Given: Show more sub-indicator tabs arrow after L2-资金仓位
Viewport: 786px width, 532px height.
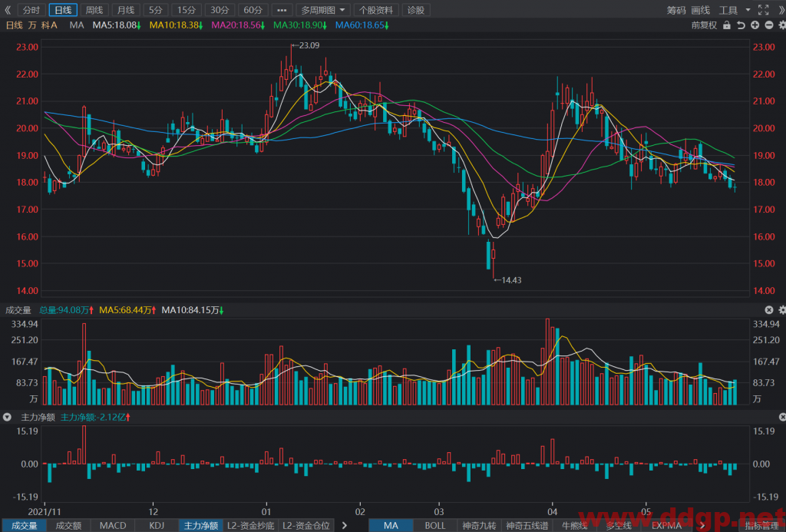Looking at the screenshot, I should pos(345,526).
